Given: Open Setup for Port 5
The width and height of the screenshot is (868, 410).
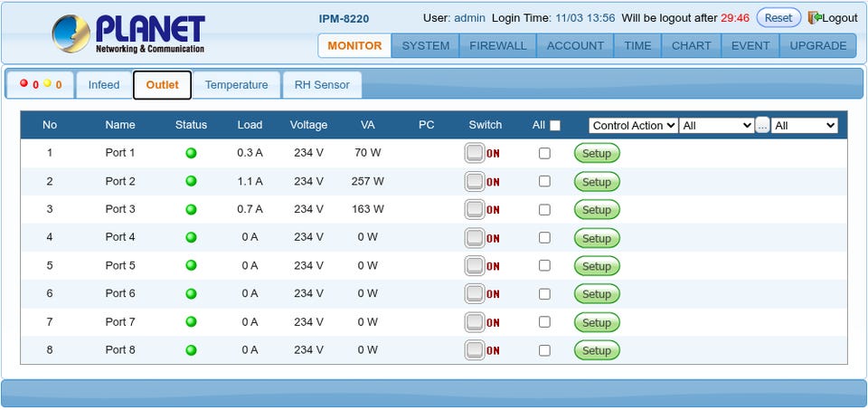Looking at the screenshot, I should click(x=596, y=266).
